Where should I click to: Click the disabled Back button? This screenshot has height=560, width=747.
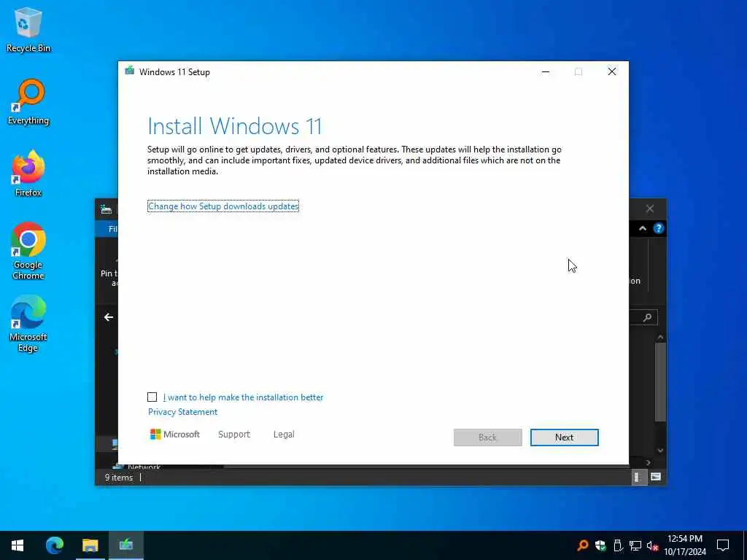click(x=487, y=437)
